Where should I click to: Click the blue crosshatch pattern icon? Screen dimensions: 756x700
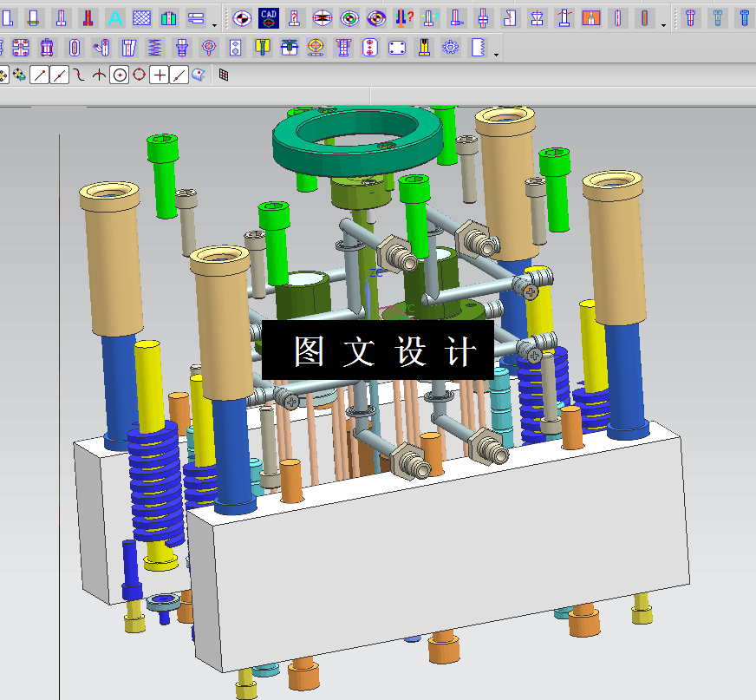pos(142,18)
